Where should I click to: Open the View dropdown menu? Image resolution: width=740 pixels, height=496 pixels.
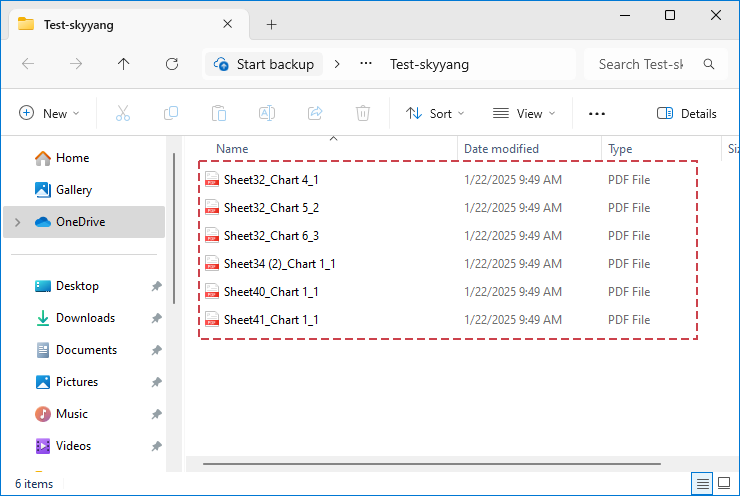(524, 114)
